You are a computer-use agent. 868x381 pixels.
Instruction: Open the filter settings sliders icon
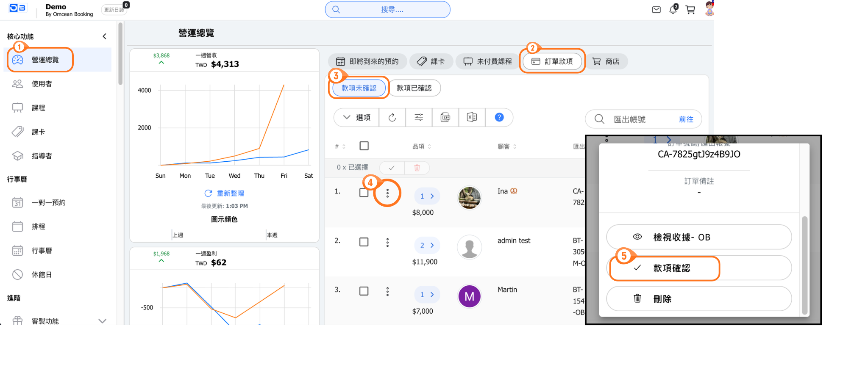419,118
